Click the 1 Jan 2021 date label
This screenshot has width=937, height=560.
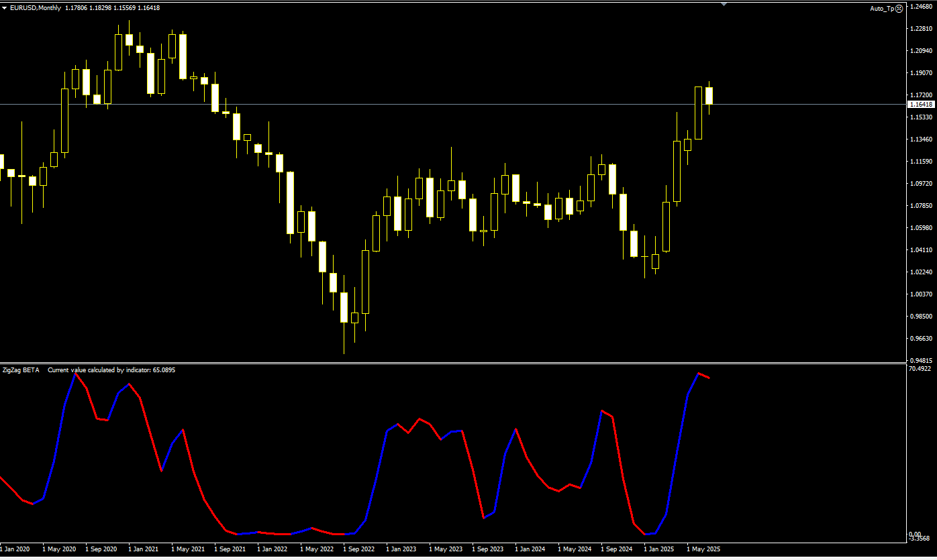(144, 549)
